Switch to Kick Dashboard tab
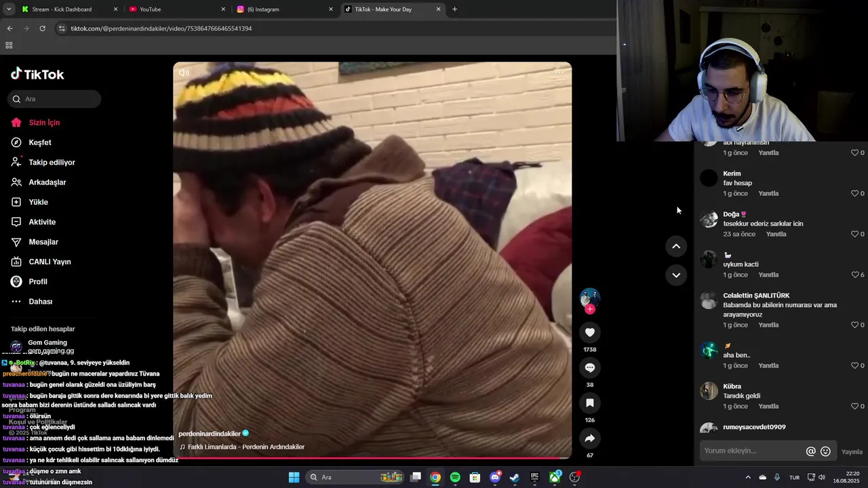 point(69,9)
